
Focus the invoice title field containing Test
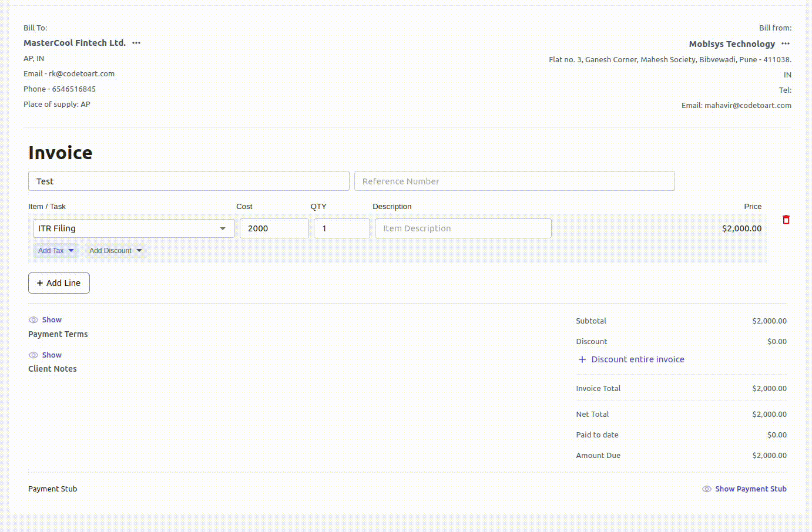(189, 181)
